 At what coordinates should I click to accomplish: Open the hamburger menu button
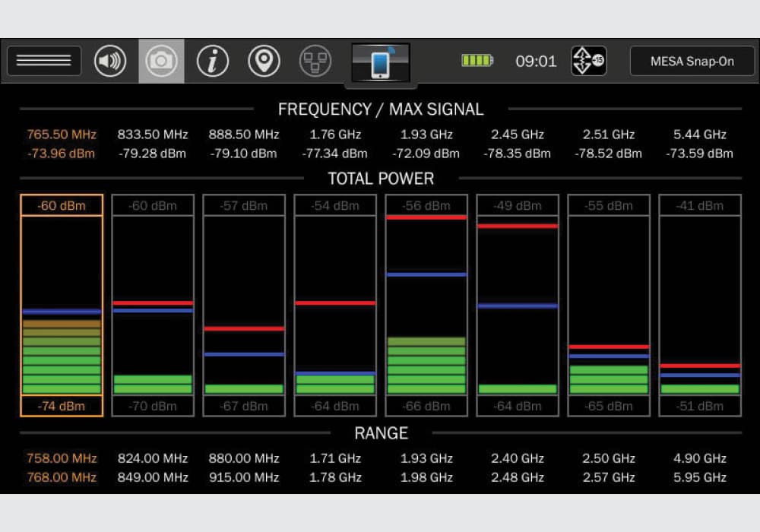pos(44,61)
